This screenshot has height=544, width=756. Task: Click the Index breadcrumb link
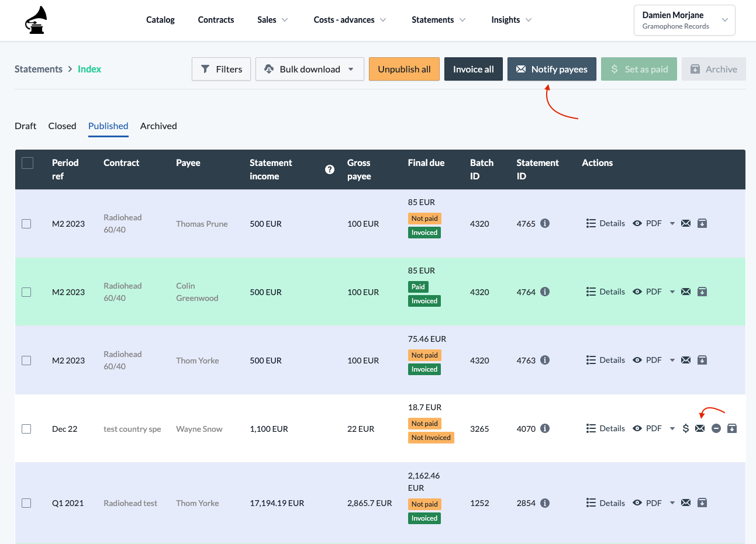tap(89, 69)
